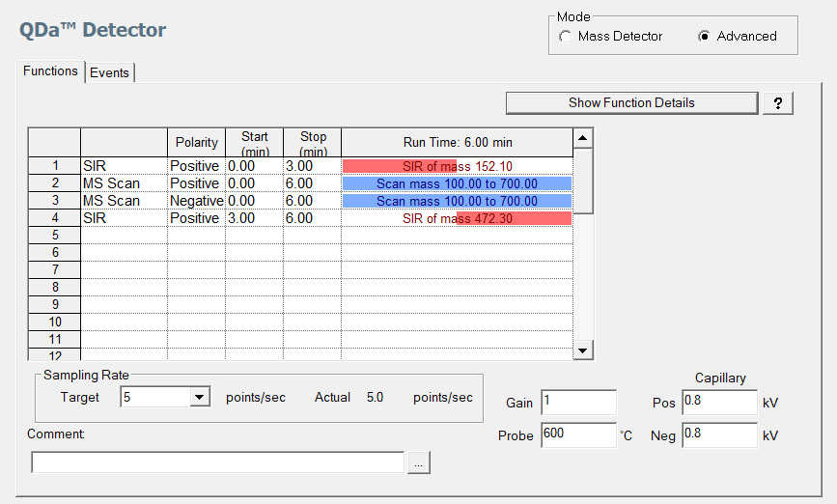Open the Events tab
Screen dimensions: 837x504
pyautogui.click(x=109, y=72)
